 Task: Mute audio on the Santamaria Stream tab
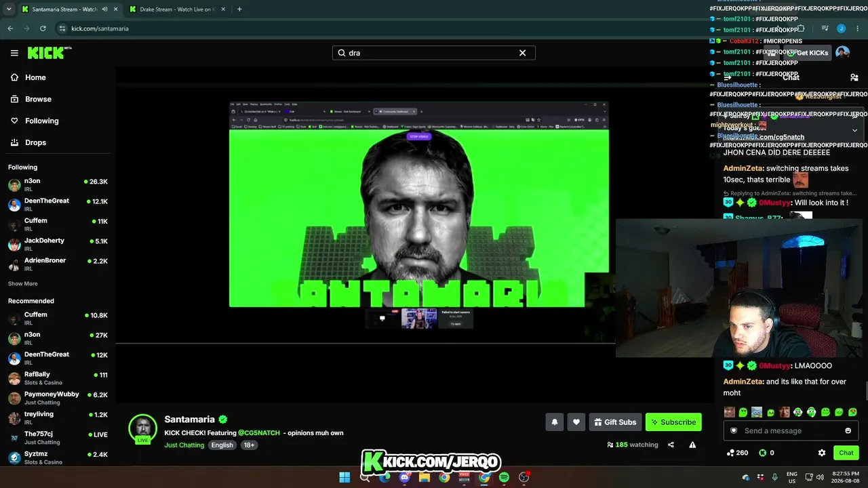(x=104, y=9)
